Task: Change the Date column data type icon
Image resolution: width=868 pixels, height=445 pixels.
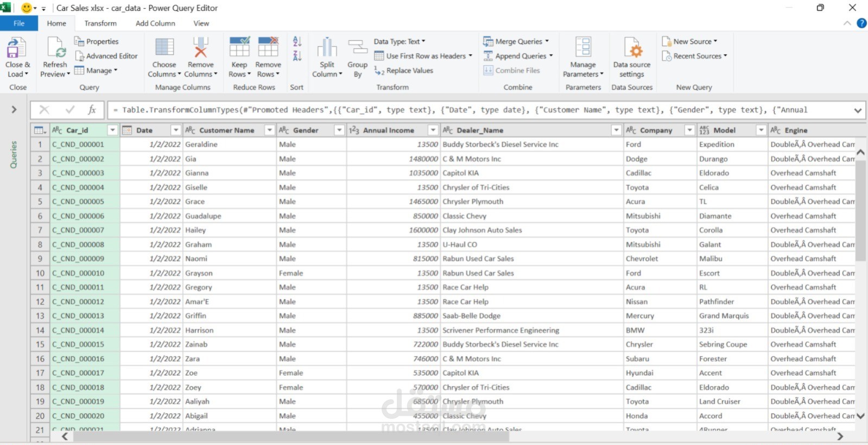Action: point(127,130)
